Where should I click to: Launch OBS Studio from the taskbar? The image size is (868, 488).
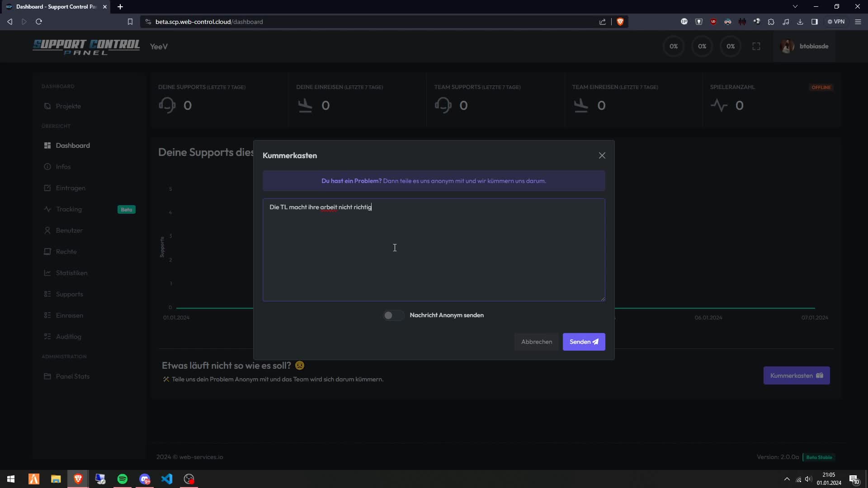tap(189, 479)
